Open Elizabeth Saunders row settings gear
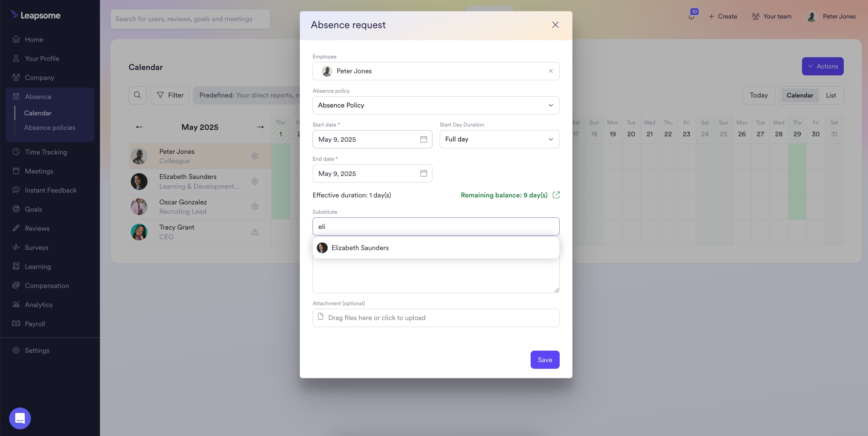The image size is (868, 436). point(255,181)
